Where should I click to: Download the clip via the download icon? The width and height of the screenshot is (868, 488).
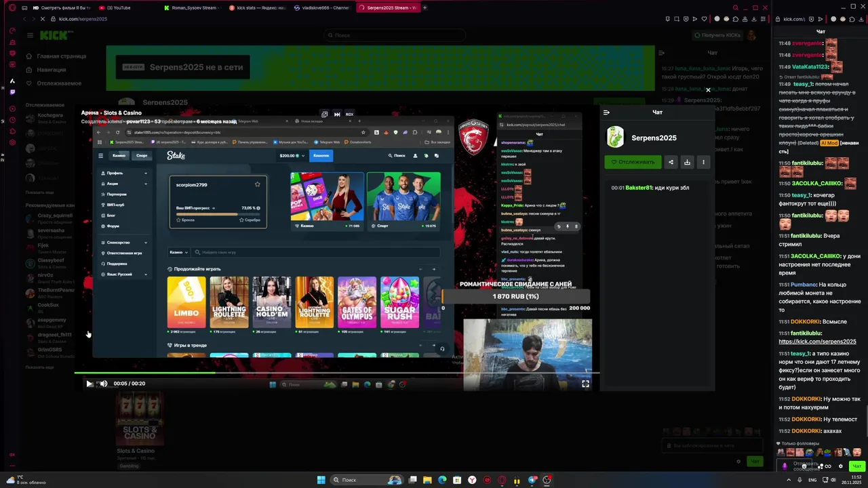(x=687, y=162)
